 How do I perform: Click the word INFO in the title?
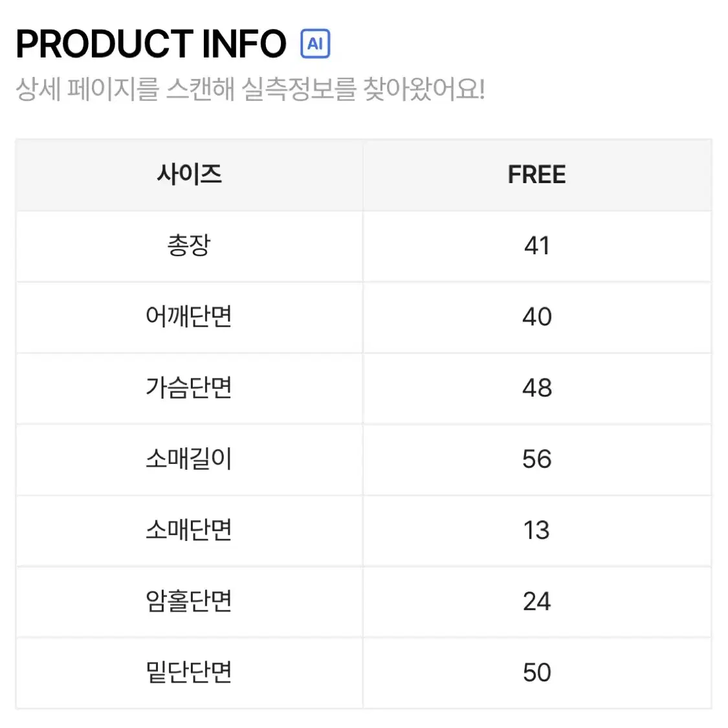[x=245, y=43]
